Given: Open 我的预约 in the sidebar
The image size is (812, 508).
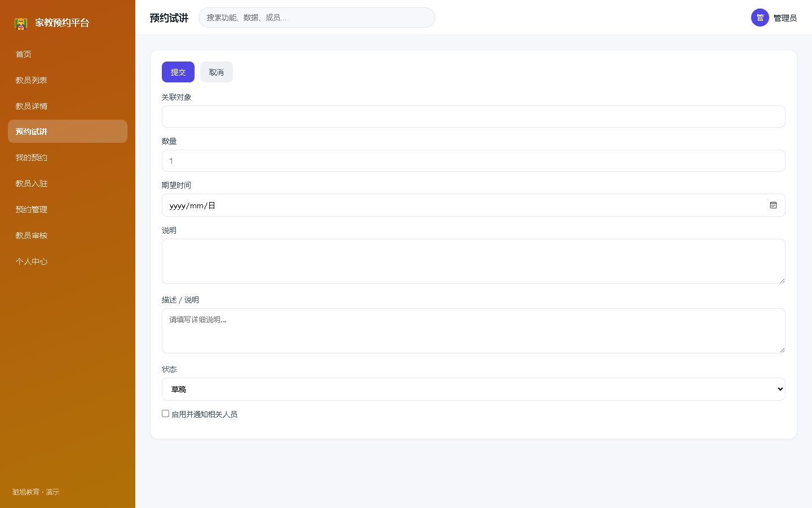Looking at the screenshot, I should pos(68,157).
